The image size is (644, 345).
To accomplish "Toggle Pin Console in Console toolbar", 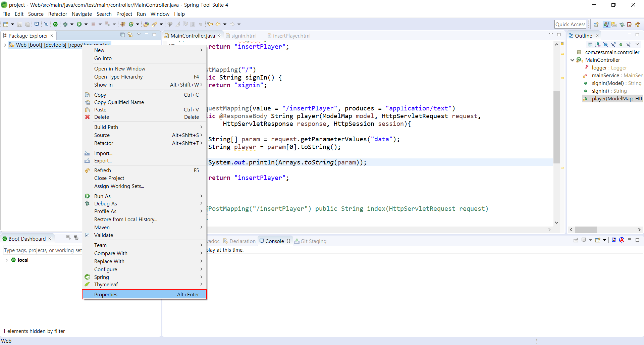I will click(x=576, y=240).
